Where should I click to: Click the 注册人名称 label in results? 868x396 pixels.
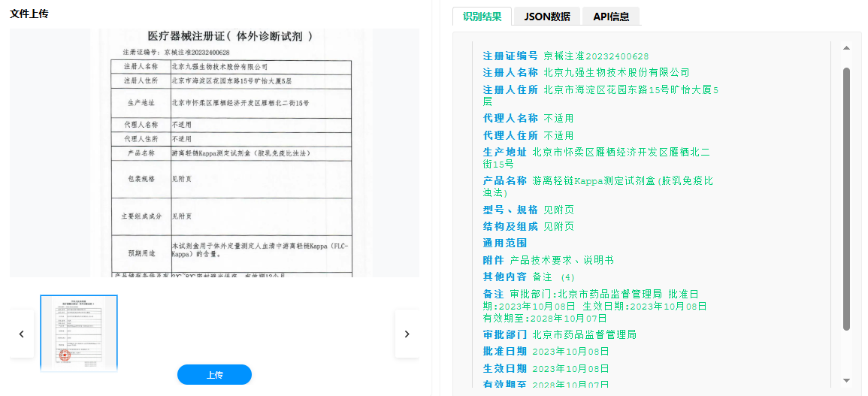510,73
